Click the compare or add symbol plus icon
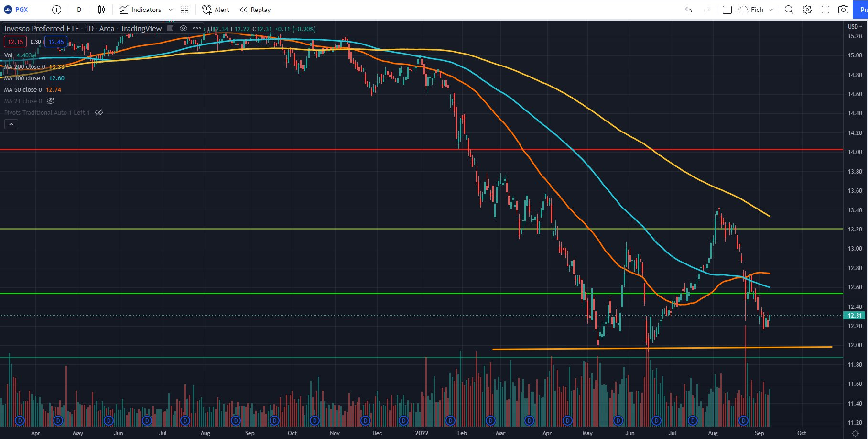Image resolution: width=868 pixels, height=439 pixels. [56, 10]
